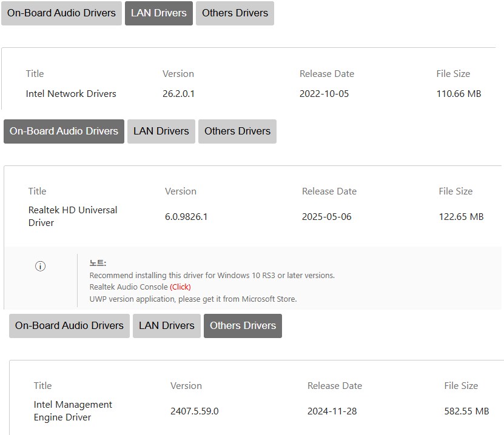Select version text "2407.5.59.0"

[x=195, y=411]
